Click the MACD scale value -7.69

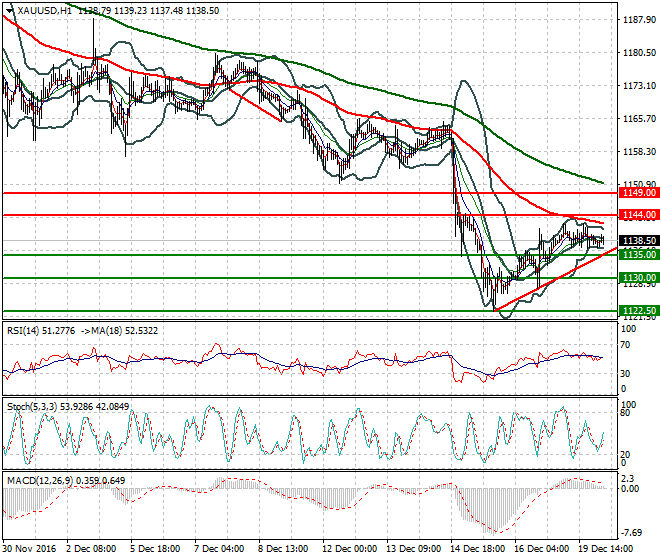631,533
